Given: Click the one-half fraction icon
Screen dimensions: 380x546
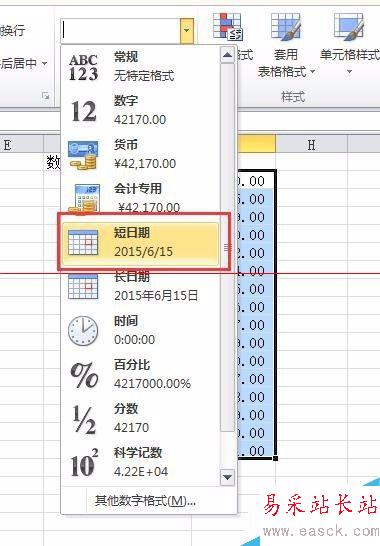Looking at the screenshot, I should pos(84,419).
